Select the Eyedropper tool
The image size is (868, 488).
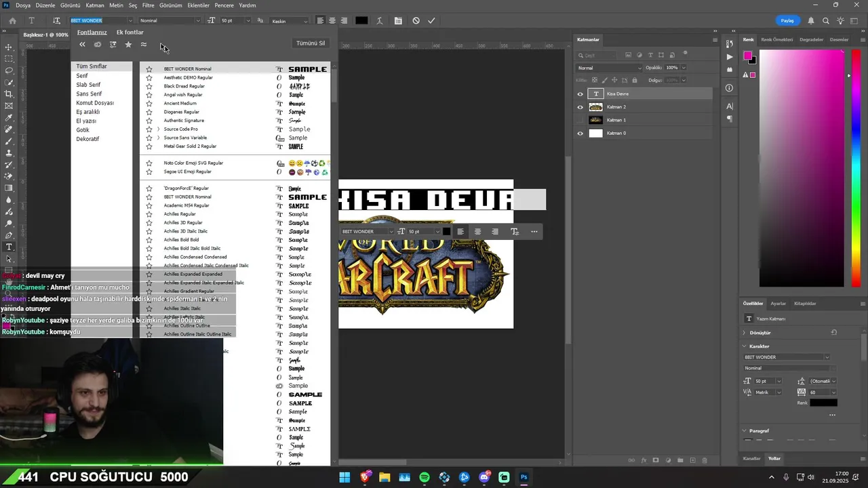click(9, 118)
